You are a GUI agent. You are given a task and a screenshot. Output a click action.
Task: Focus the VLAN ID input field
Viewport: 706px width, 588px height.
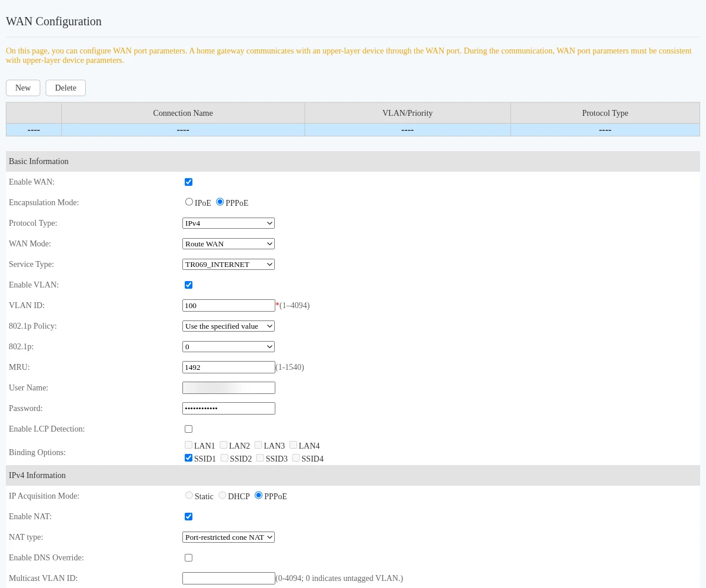[x=229, y=305]
